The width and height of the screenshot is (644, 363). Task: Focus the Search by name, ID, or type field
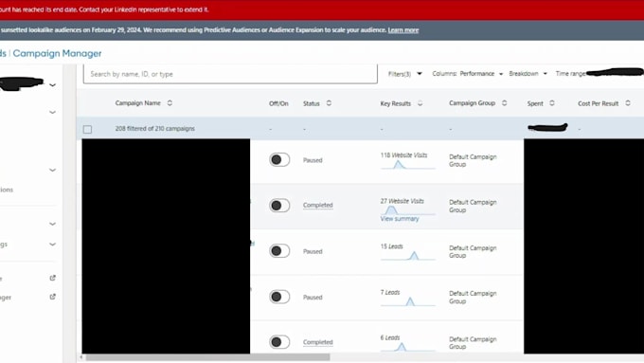click(x=230, y=74)
